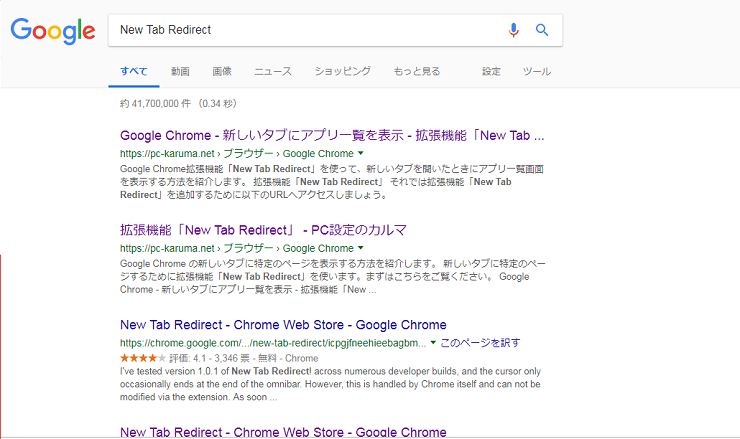Click inside the New Tab Redirect search field
Image resolution: width=740 pixels, height=439 pixels.
307,30
